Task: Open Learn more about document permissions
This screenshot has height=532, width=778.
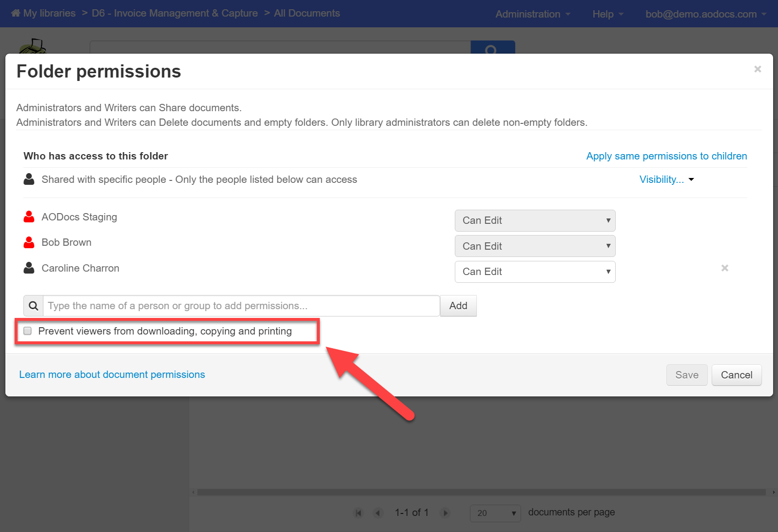Action: tap(112, 374)
